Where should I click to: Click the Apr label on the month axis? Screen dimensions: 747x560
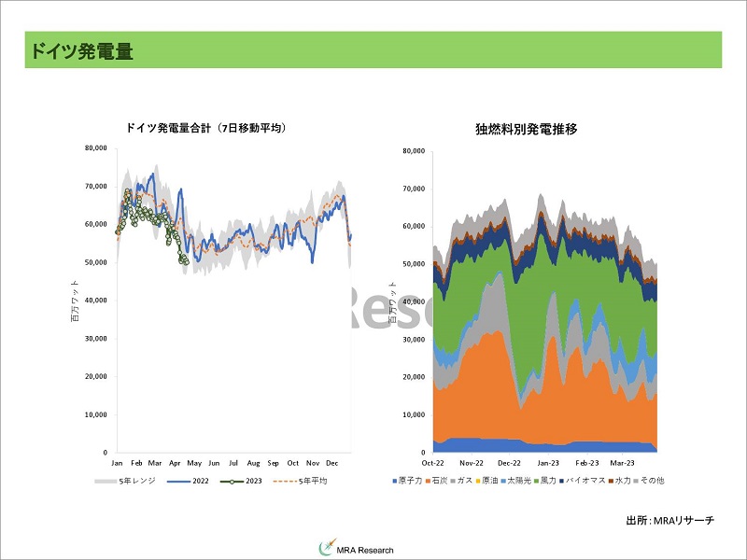click(175, 463)
